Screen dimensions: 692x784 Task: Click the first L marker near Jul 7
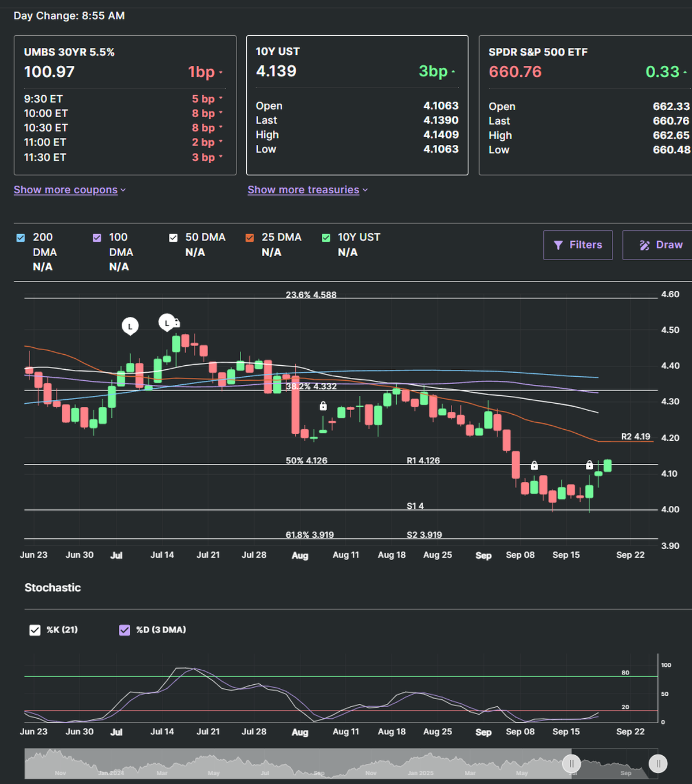point(130,326)
